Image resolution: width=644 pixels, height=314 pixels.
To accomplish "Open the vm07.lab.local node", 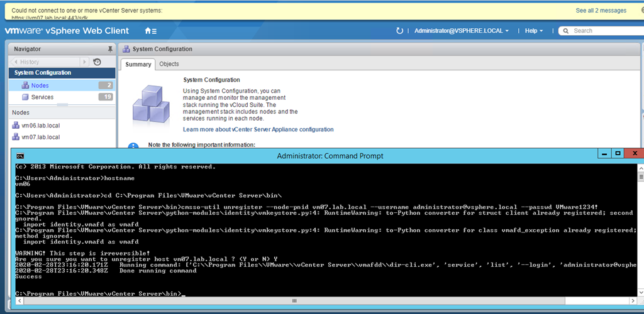I will click(40, 137).
